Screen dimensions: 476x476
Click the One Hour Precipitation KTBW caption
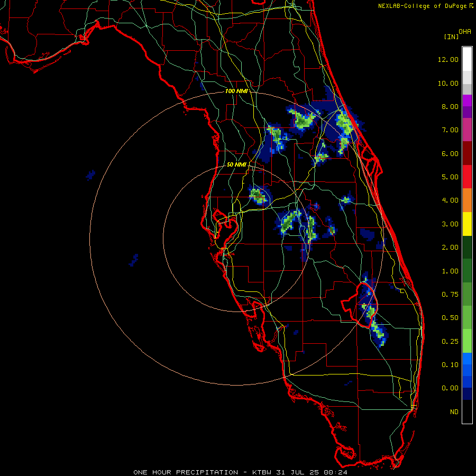[x=241, y=472]
